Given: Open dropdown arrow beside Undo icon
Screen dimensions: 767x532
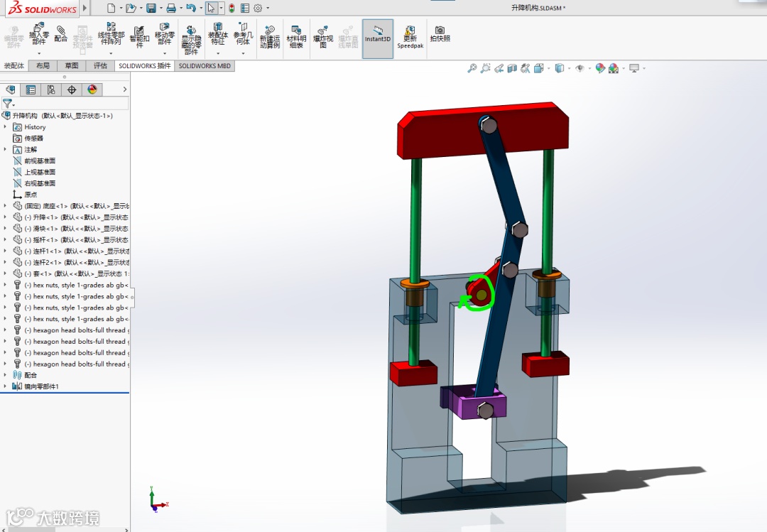Looking at the screenshot, I should coord(200,9).
